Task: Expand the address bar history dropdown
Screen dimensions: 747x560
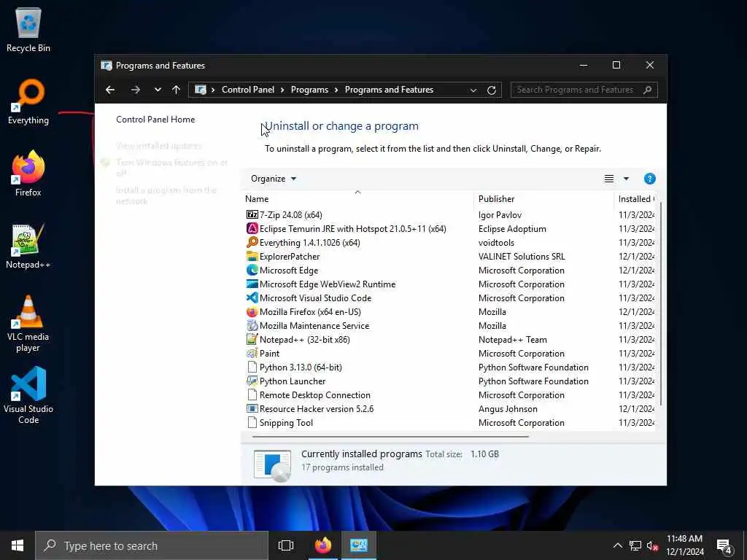Action: pyautogui.click(x=473, y=90)
